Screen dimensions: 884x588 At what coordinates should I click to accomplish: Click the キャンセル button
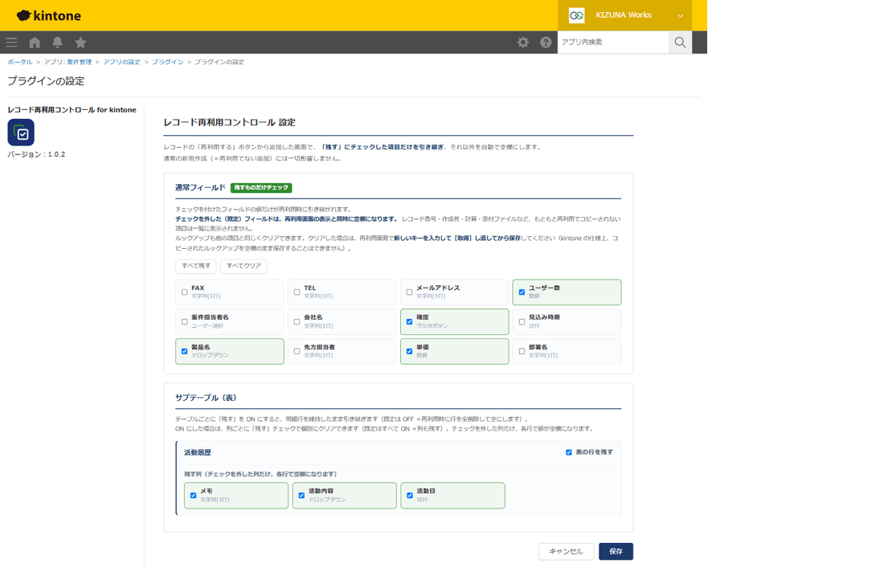[566, 551]
